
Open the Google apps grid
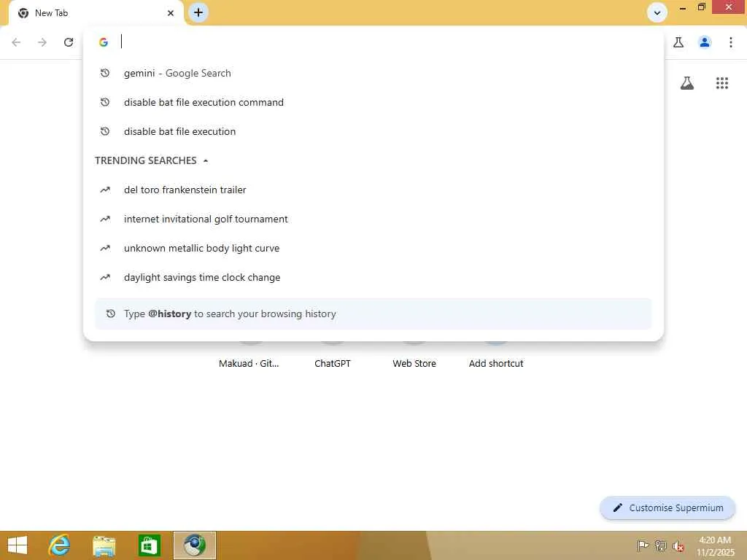(722, 83)
